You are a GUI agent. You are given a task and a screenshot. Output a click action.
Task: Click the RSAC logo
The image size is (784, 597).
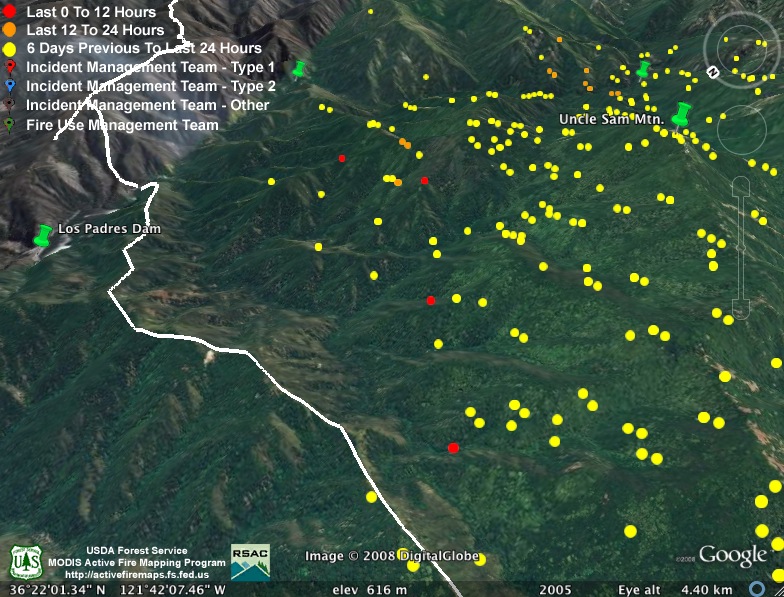pos(250,562)
